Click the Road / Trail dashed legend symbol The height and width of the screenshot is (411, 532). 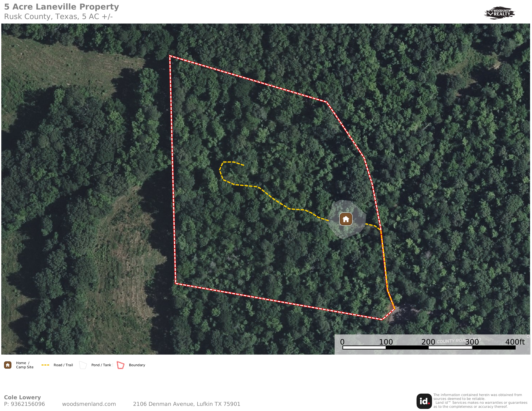[x=45, y=365]
